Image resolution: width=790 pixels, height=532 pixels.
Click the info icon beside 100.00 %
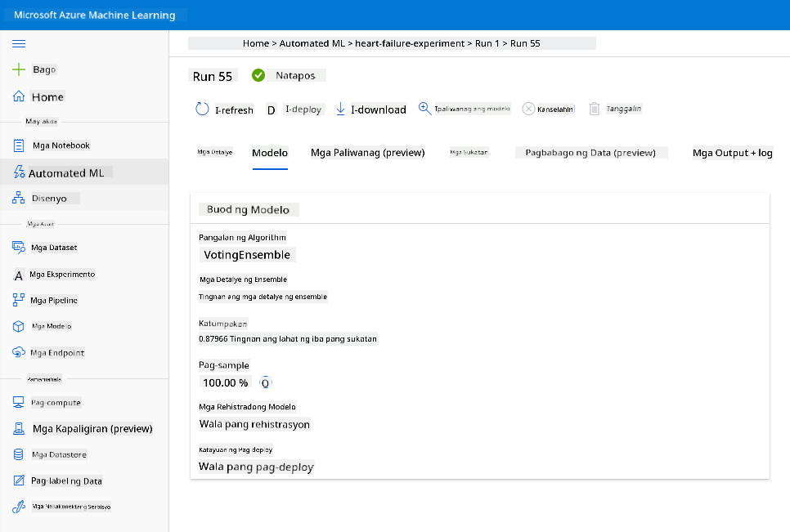[266, 383]
